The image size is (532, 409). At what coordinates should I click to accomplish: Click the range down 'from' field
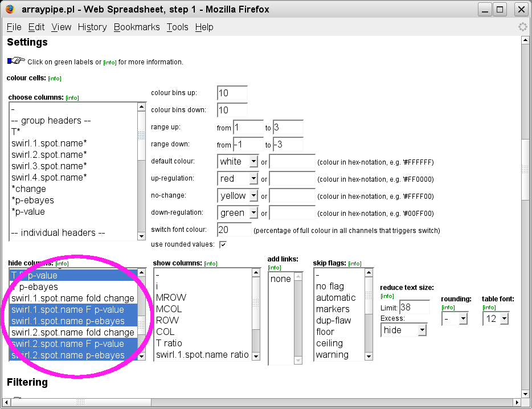(x=248, y=144)
